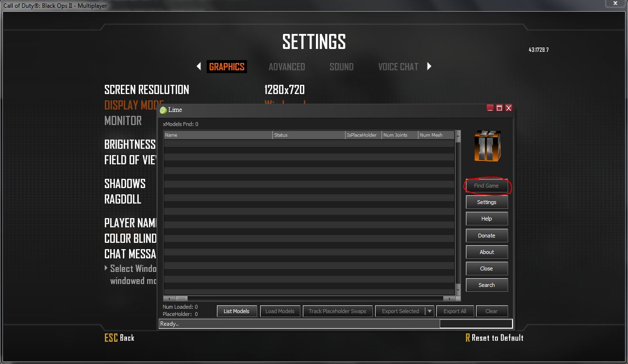Click the right arrow after VOICE CHAT
This screenshot has height=364, width=628.
click(x=429, y=66)
